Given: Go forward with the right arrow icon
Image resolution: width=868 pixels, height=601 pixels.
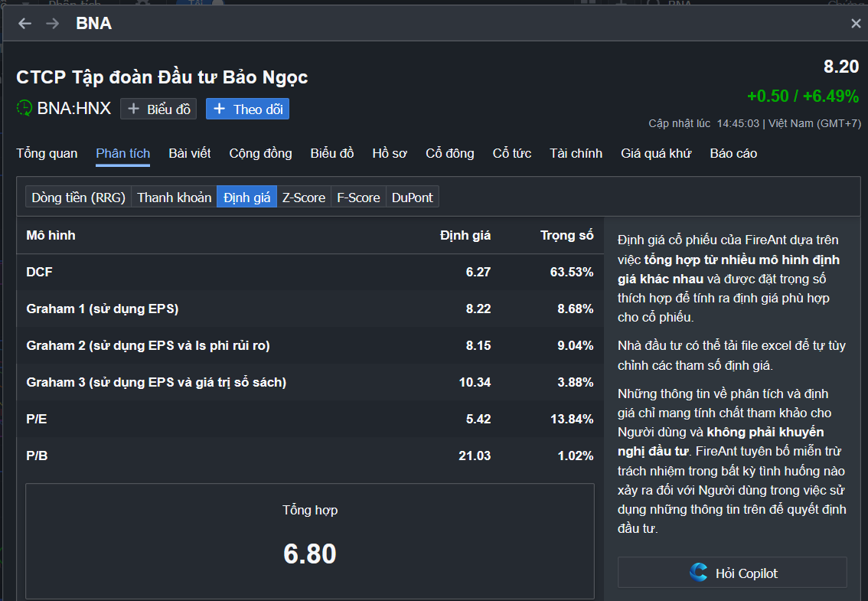Looking at the screenshot, I should (x=53, y=23).
